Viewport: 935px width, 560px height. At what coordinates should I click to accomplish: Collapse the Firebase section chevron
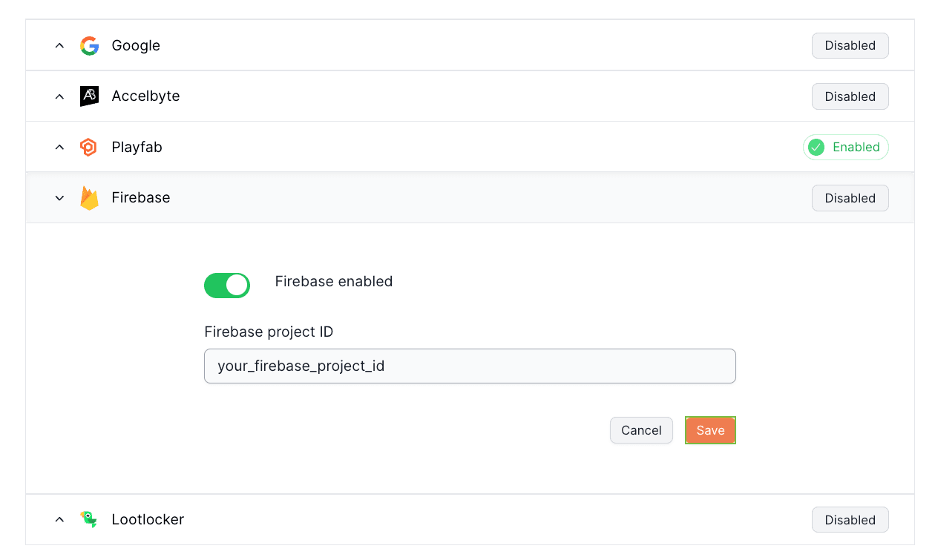[x=59, y=198]
